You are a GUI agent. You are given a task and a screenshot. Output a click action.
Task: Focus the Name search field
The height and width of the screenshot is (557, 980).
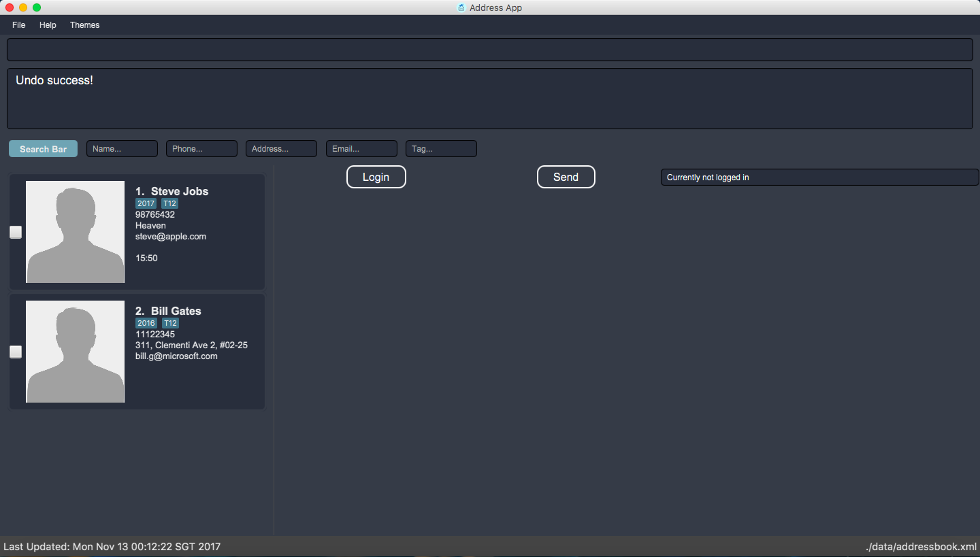coord(122,149)
